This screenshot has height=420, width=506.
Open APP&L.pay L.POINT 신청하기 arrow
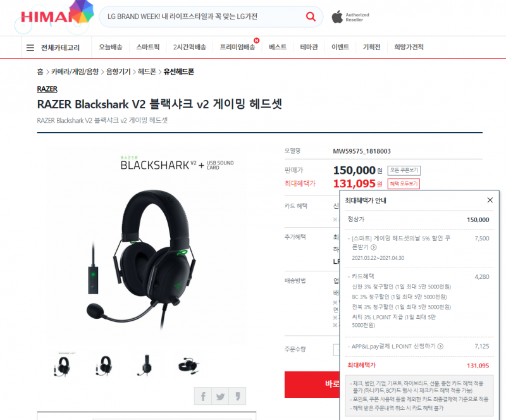coord(440,347)
